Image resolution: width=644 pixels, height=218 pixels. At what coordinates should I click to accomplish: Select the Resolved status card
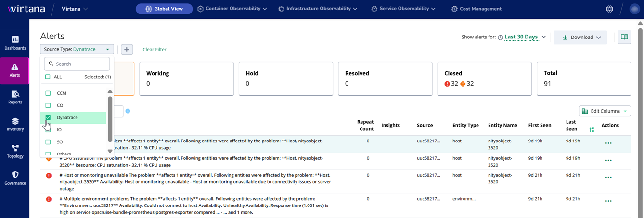coord(385,78)
